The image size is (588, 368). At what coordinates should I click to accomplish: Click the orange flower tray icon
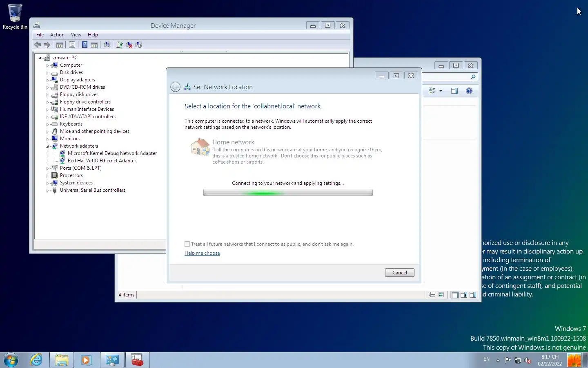[574, 360]
